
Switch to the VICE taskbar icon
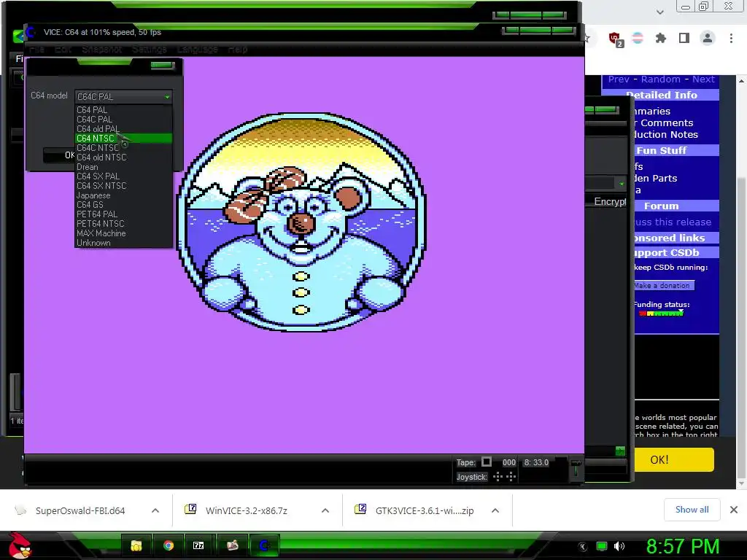(x=264, y=545)
